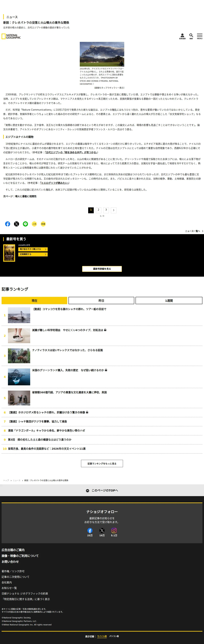Open the search (検索) magnifier icon
Viewport: 204px width, 644px height.
[191, 36]
